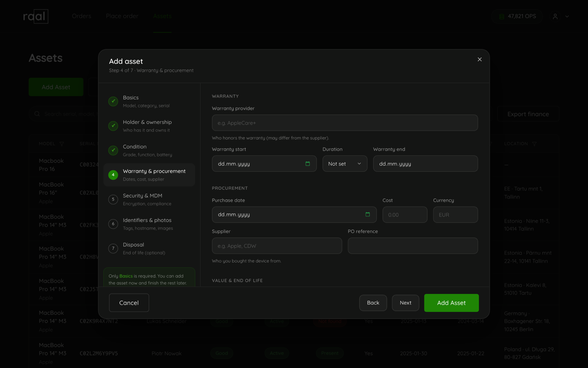Focus the Currency field
This screenshot has height=368, width=588.
coord(456,214)
